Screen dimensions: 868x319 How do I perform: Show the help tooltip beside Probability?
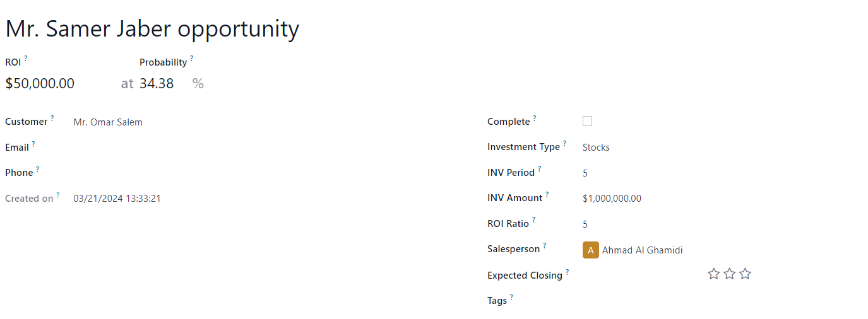pos(192,58)
